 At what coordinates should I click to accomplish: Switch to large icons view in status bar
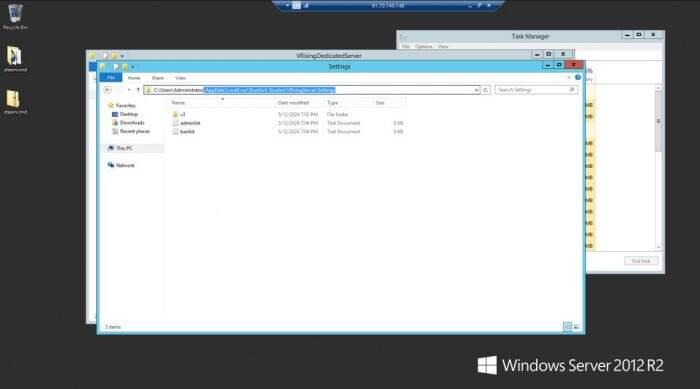(577, 327)
